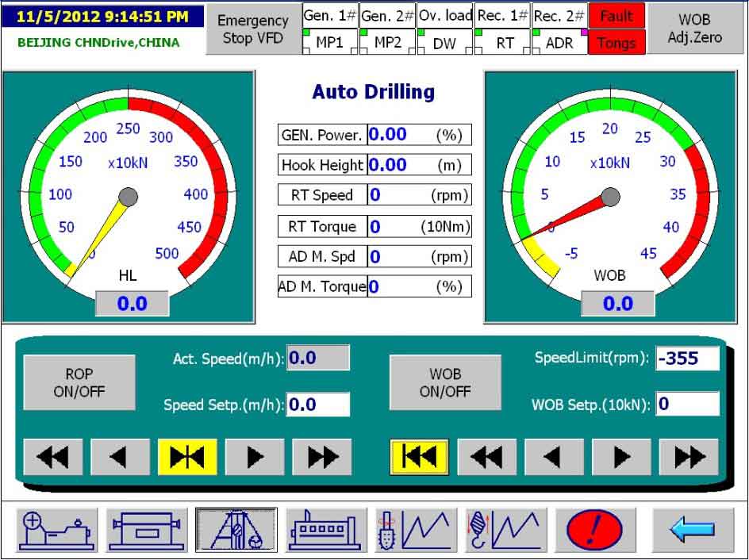This screenshot has height=560, width=749.
Task: Open the hook load trend chart icon
Action: click(506, 529)
